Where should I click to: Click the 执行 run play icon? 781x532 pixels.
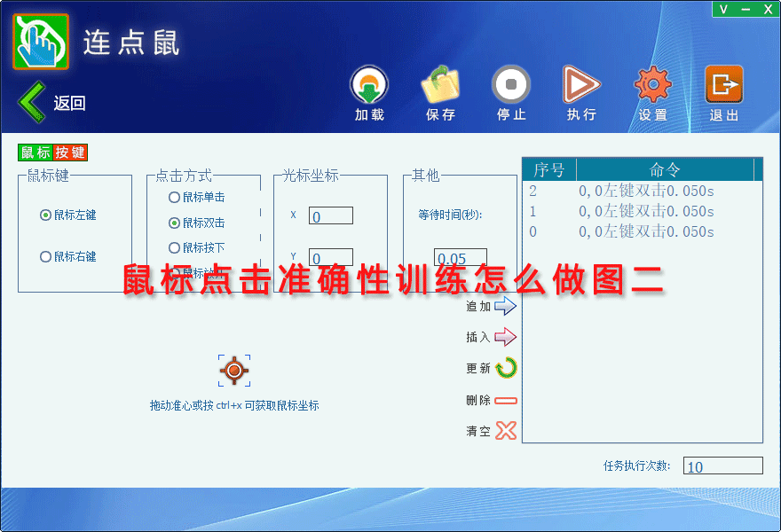580,84
